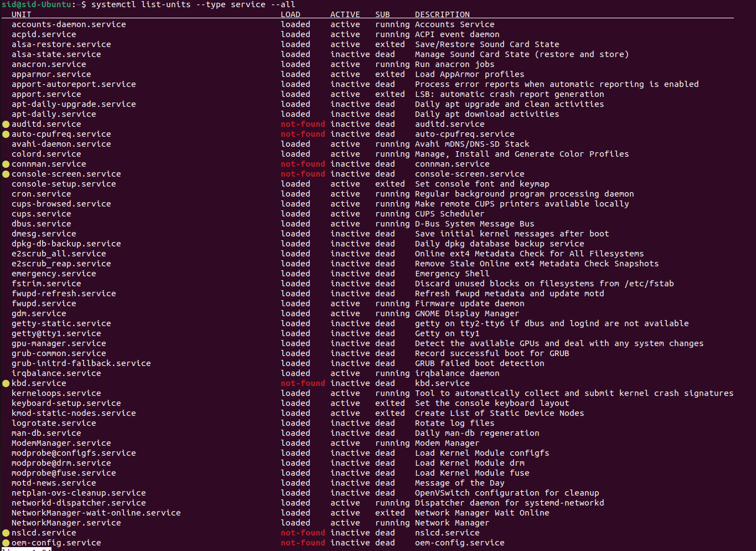This screenshot has width=756, height=551.
Task: Click the LOAD column header
Action: 291,14
